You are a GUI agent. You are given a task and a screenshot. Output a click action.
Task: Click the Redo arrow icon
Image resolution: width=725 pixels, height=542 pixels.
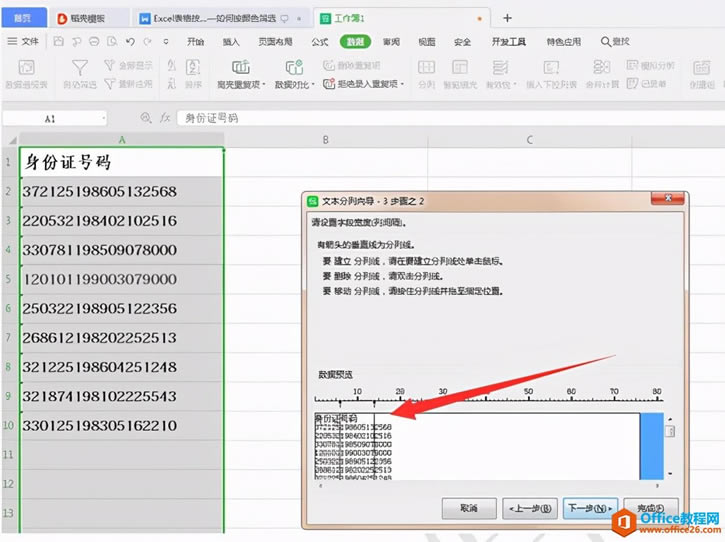click(147, 42)
